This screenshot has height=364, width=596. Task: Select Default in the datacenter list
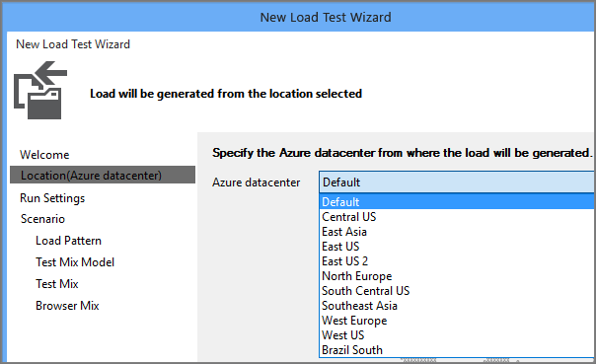(457, 202)
